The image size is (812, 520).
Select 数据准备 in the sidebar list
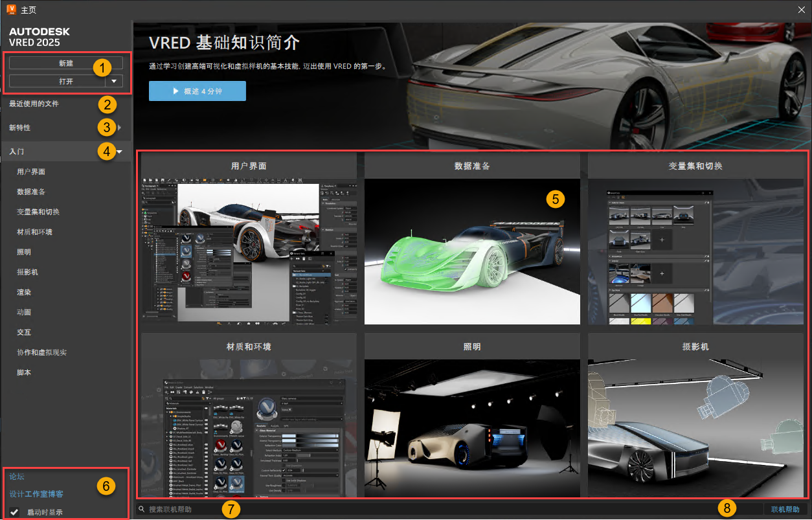click(31, 192)
